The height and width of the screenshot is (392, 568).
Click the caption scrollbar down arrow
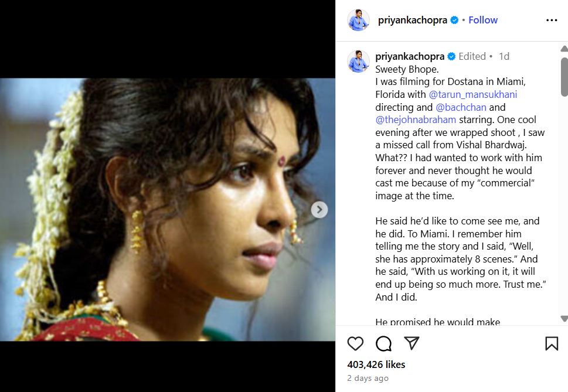[564, 319]
